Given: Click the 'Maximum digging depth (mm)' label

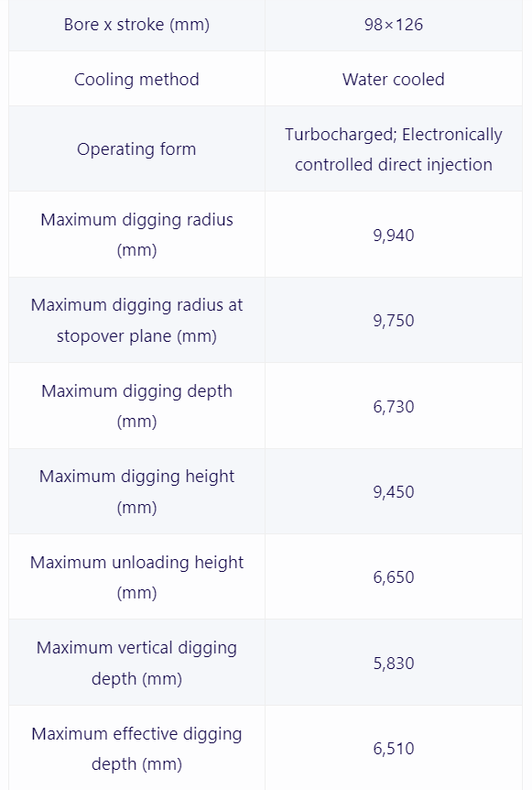Looking at the screenshot, I should 136,406.
